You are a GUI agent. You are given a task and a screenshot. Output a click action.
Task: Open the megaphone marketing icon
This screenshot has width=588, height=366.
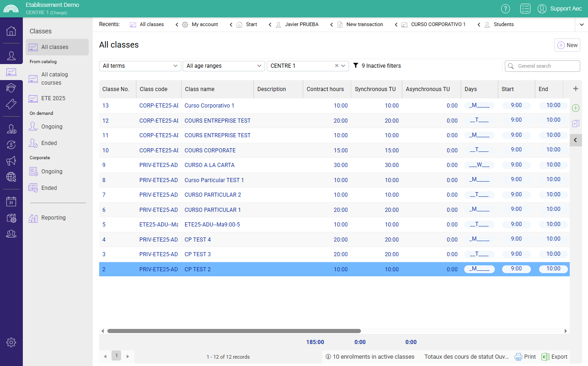pos(11,161)
